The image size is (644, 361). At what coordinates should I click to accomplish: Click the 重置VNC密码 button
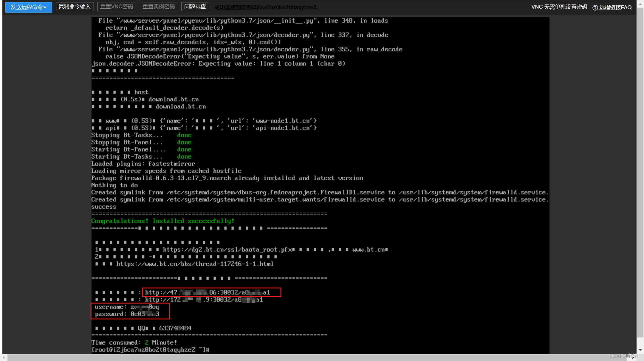pyautogui.click(x=117, y=7)
